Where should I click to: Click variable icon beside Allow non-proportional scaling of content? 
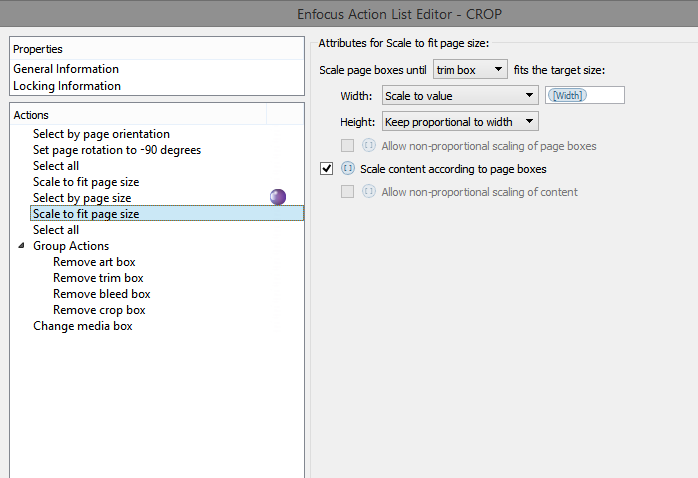369,191
